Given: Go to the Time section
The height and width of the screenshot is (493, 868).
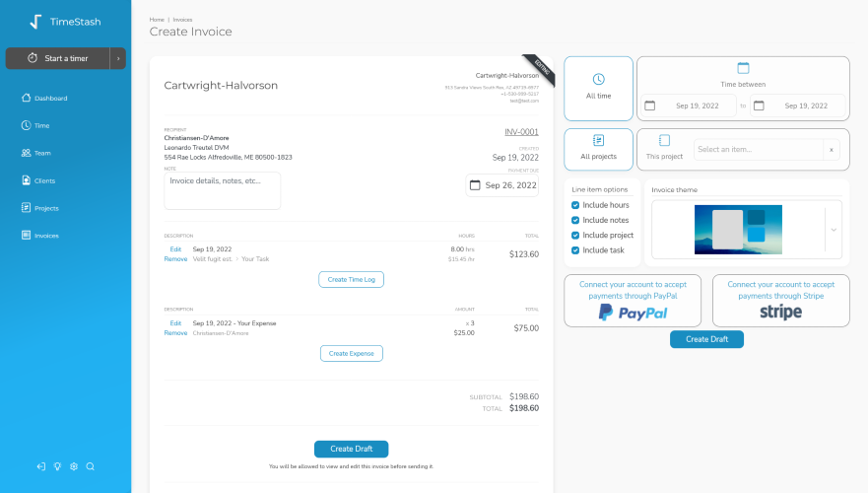Looking at the screenshot, I should 35,126.
